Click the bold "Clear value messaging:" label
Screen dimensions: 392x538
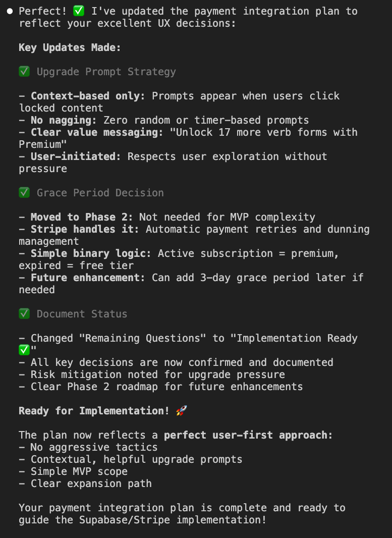pos(94,132)
